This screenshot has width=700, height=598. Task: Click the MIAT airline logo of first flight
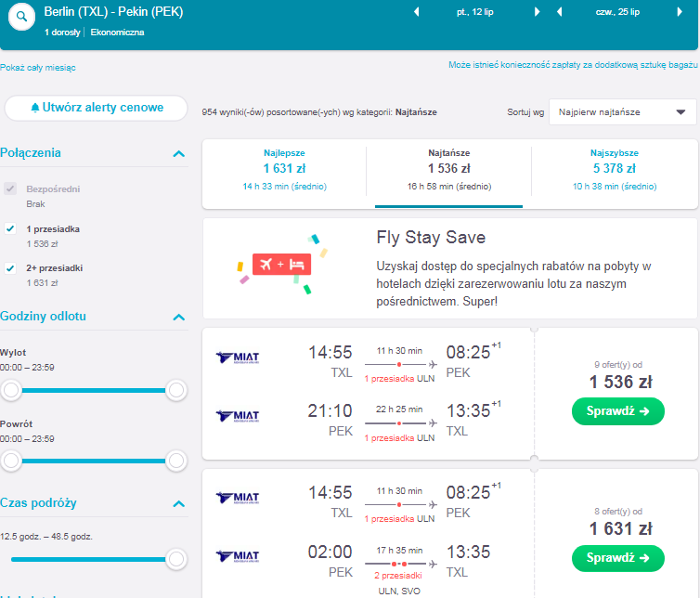click(238, 357)
